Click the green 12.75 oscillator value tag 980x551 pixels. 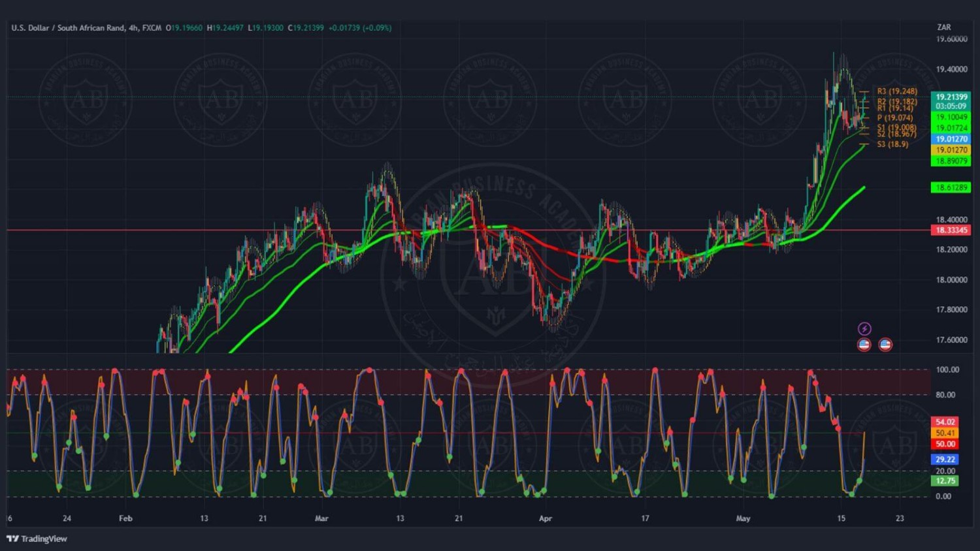click(945, 481)
